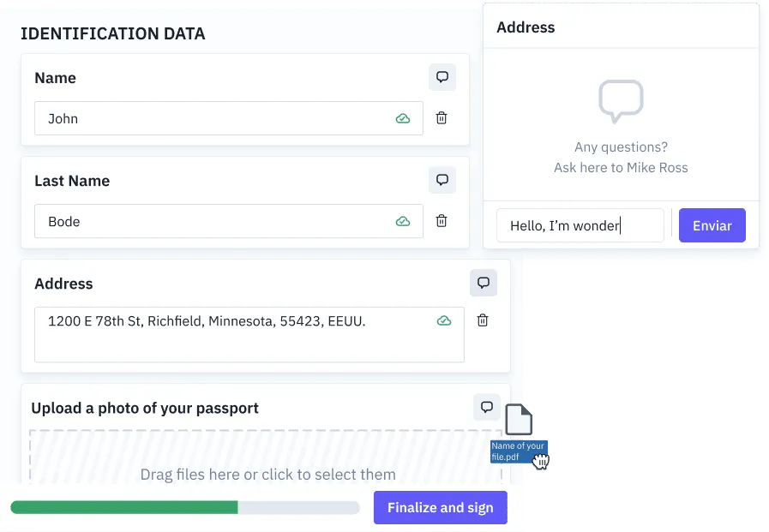Send the message with Enviar button
Screen dimensions: 769x532
tap(712, 225)
